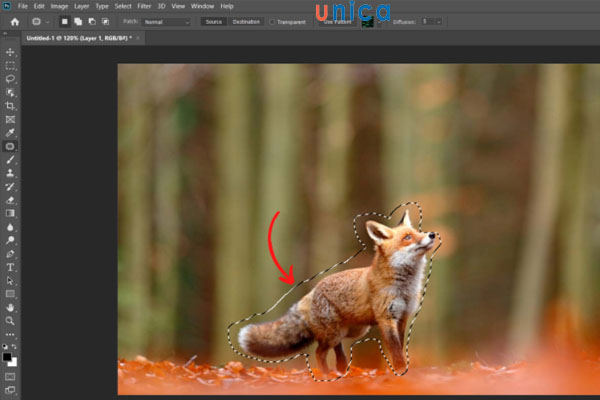
Task: Pick the Eyedropper tool
Action: [x=10, y=132]
